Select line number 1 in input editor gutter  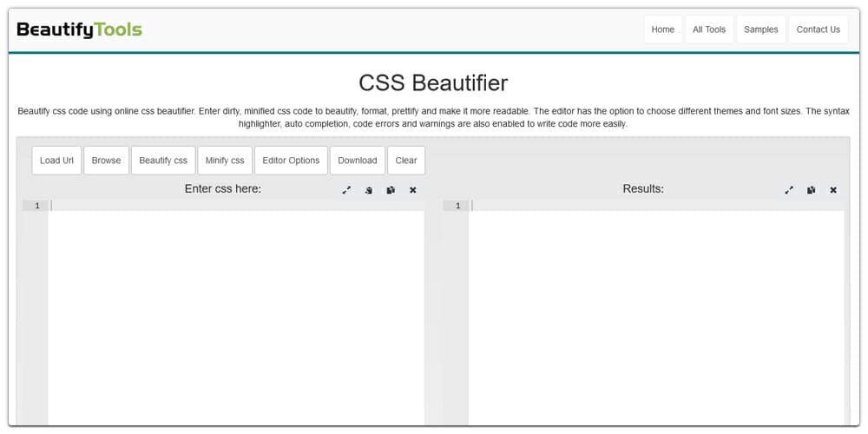tap(37, 206)
